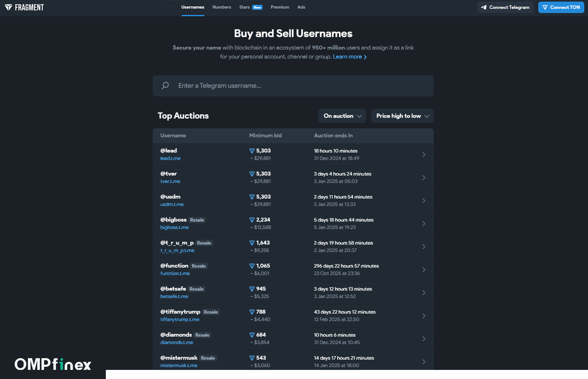This screenshot has height=379, width=588.
Task: Open the @mistermusk row arrow
Action: tap(424, 362)
